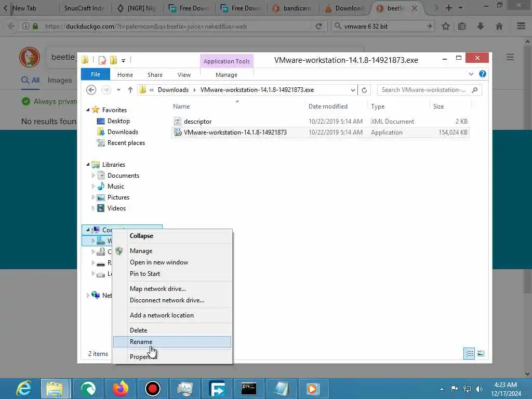
Task: Open the Manage ribbon tab
Action: [x=227, y=75]
